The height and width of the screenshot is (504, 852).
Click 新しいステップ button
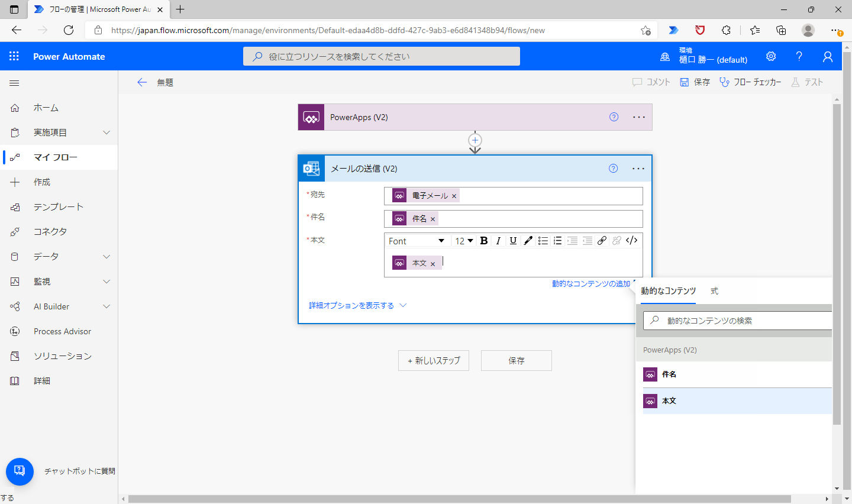[434, 360]
